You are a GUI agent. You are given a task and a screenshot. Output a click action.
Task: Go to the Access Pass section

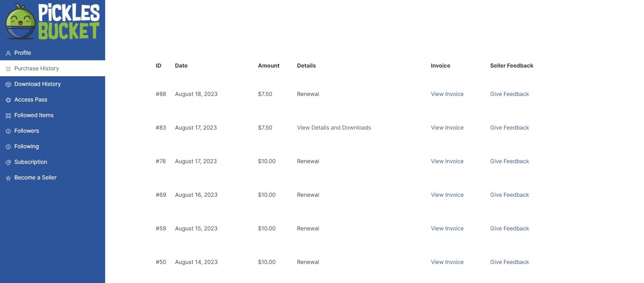point(31,100)
